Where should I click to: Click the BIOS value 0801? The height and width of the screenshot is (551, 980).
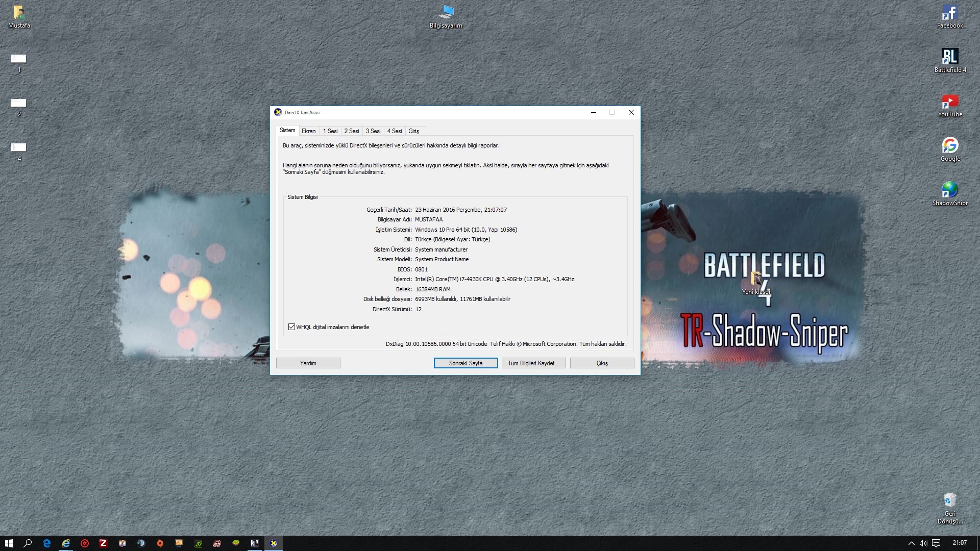pyautogui.click(x=422, y=269)
